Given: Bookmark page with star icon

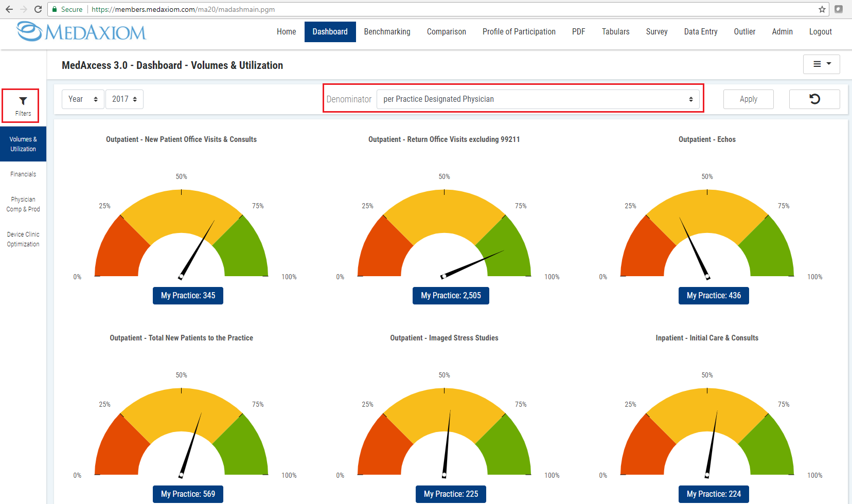Looking at the screenshot, I should point(822,9).
